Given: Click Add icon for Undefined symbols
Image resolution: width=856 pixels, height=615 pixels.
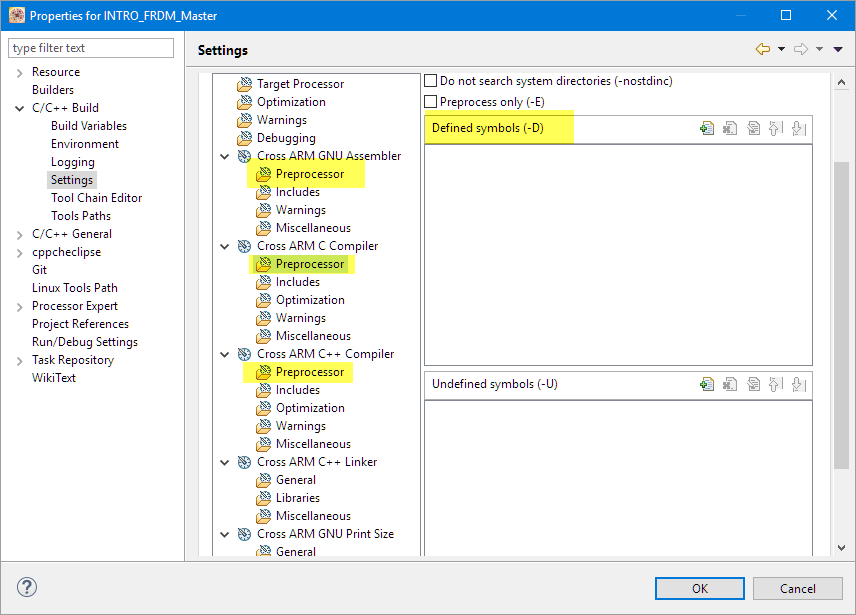Looking at the screenshot, I should tap(707, 384).
